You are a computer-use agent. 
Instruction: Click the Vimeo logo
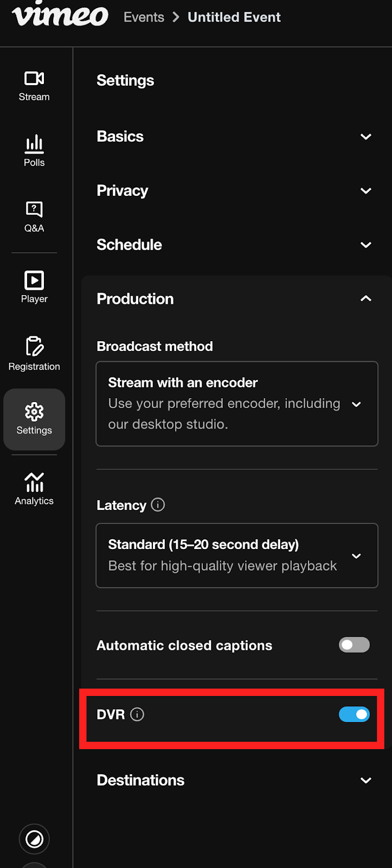coord(60,15)
